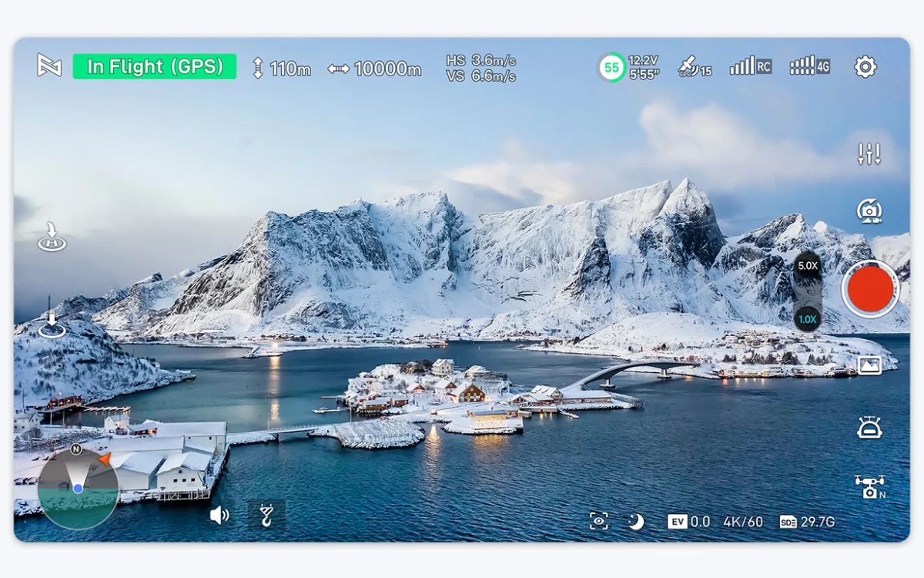The width and height of the screenshot is (924, 578).
Task: Click the payload hook release icon
Action: (x=266, y=515)
